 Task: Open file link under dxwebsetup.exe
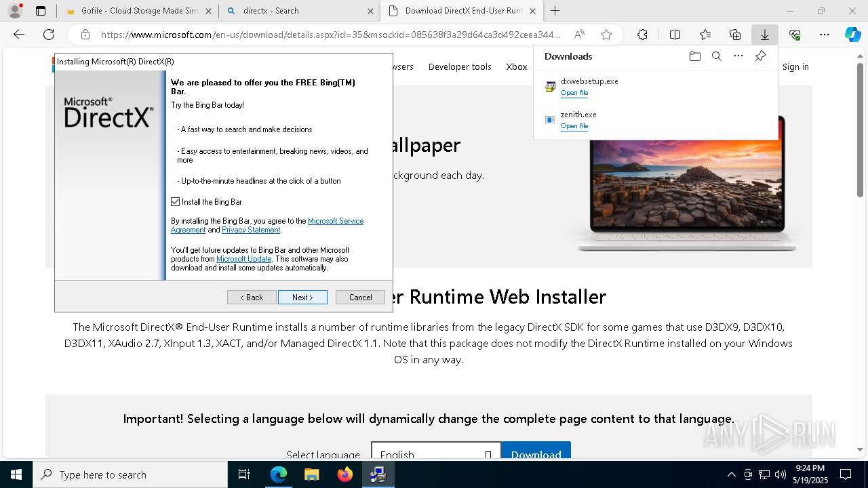click(574, 93)
